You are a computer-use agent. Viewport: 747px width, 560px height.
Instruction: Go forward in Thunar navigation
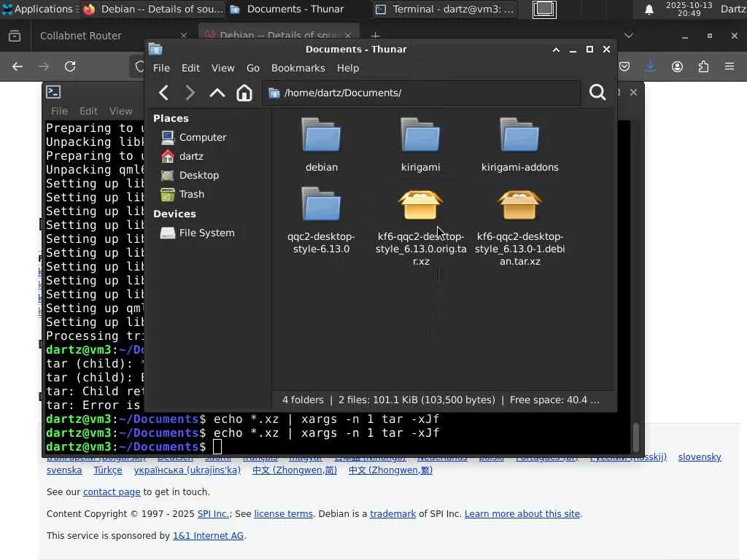tap(190, 93)
